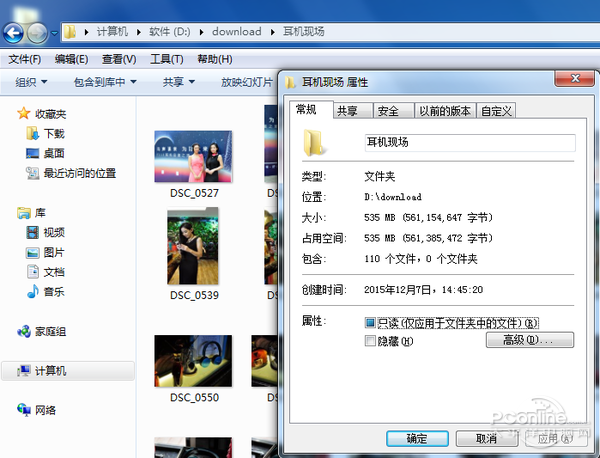The width and height of the screenshot is (600, 458).
Task: Click the folder icon in dialog title bar
Action: (290, 82)
